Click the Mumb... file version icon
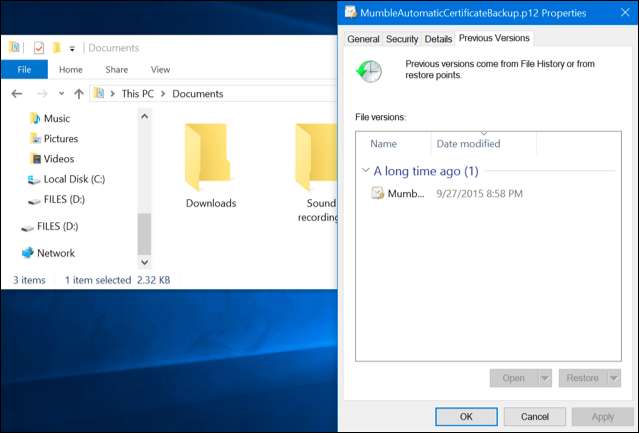 (377, 193)
